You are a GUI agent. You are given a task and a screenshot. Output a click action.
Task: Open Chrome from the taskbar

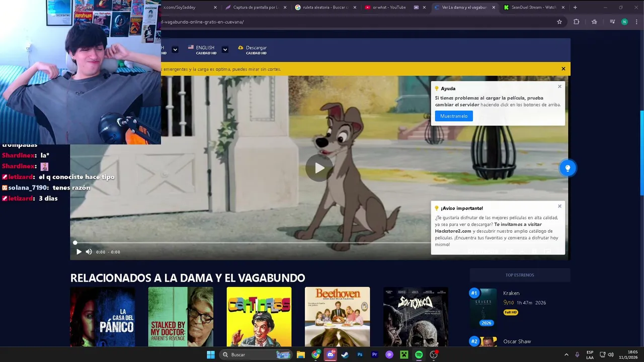coord(315,355)
